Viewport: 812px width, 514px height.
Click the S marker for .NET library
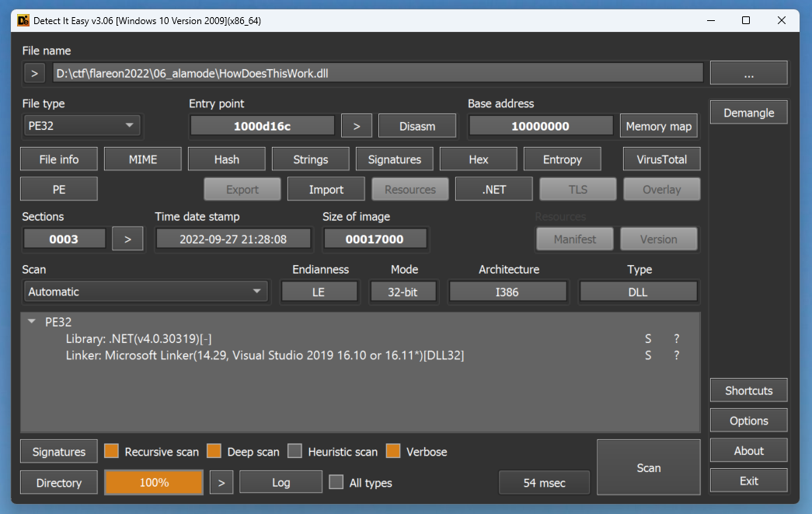coord(648,339)
